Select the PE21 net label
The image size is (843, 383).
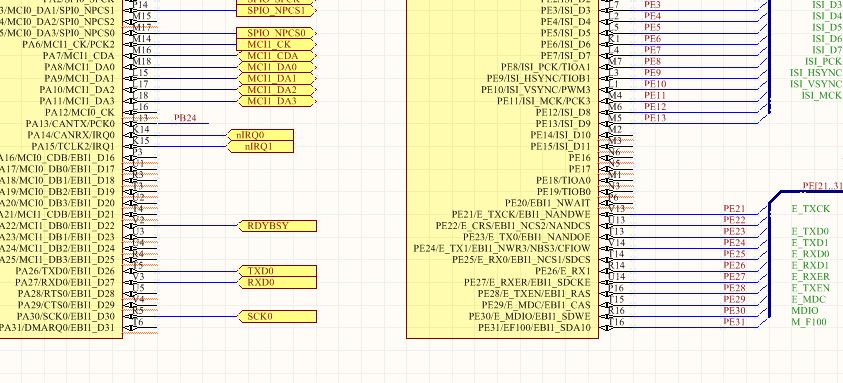(734, 209)
